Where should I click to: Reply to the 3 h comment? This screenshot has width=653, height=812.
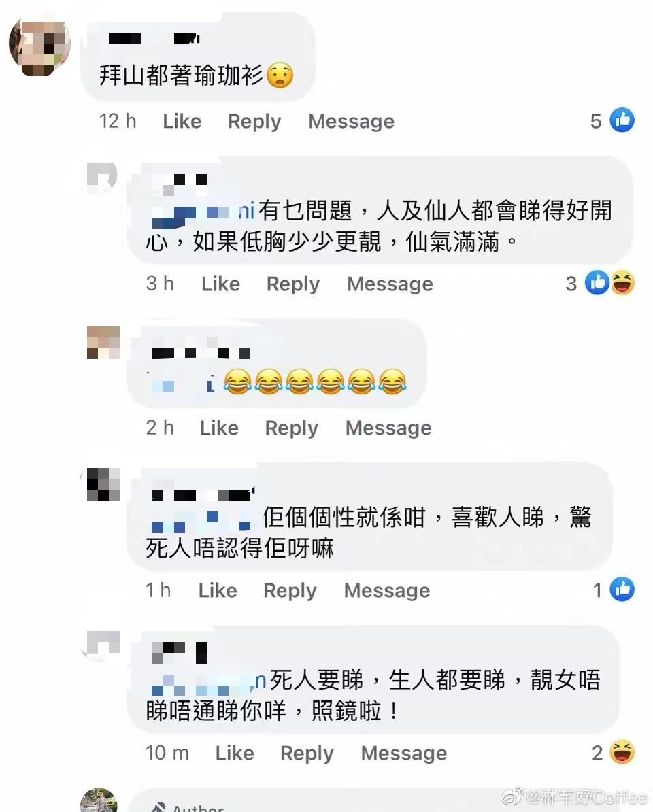tap(293, 284)
